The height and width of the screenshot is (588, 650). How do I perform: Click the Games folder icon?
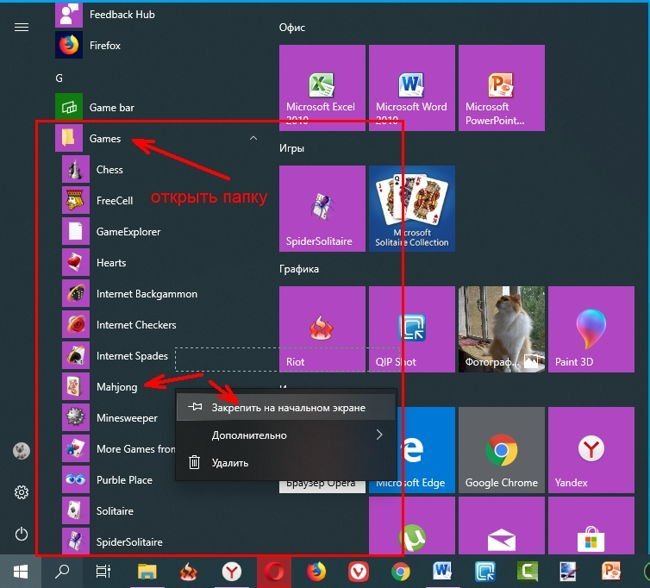(x=68, y=138)
